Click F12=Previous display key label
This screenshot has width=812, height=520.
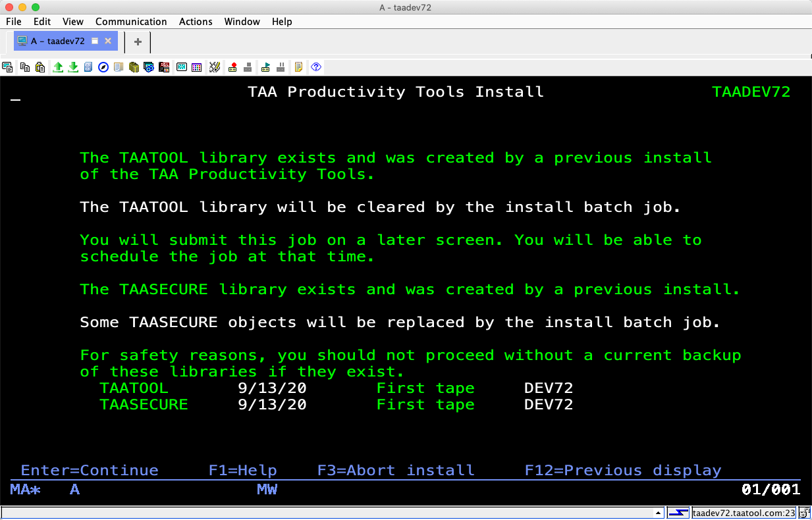[623, 471]
